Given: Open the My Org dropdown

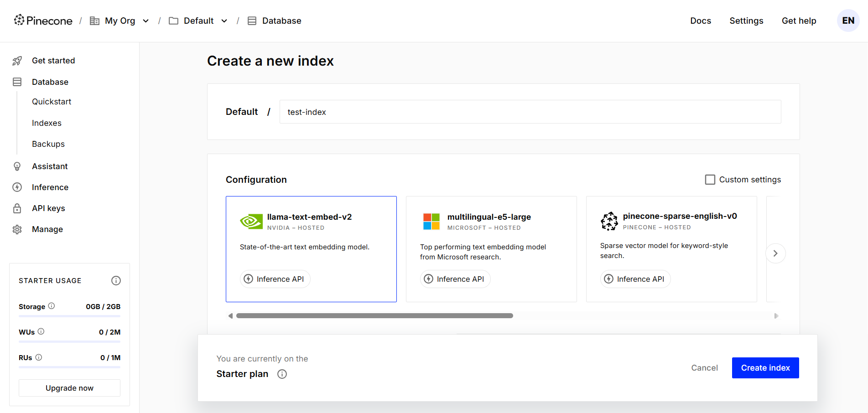Looking at the screenshot, I should pyautogui.click(x=146, y=21).
